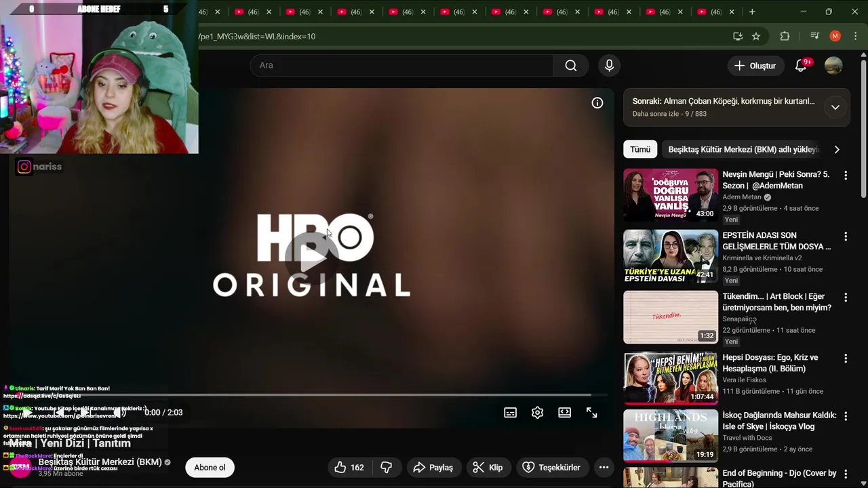Open more actions menu beside Teşekkürler

(604, 467)
